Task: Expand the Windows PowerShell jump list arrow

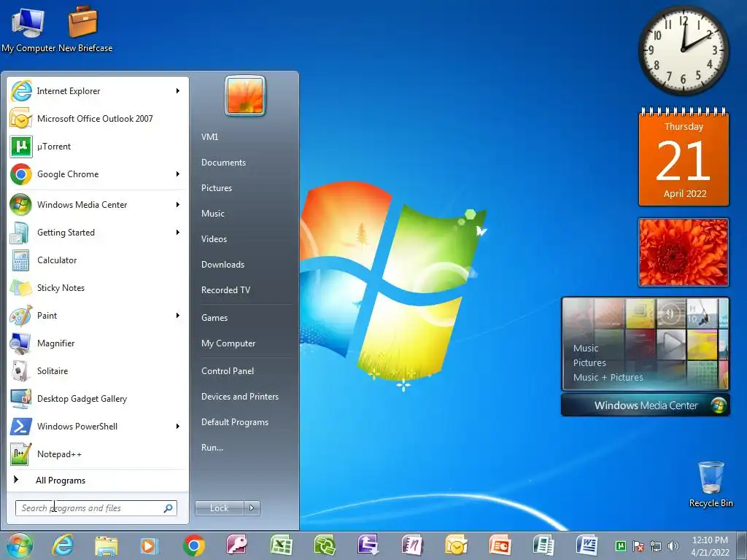Action: pos(178,426)
